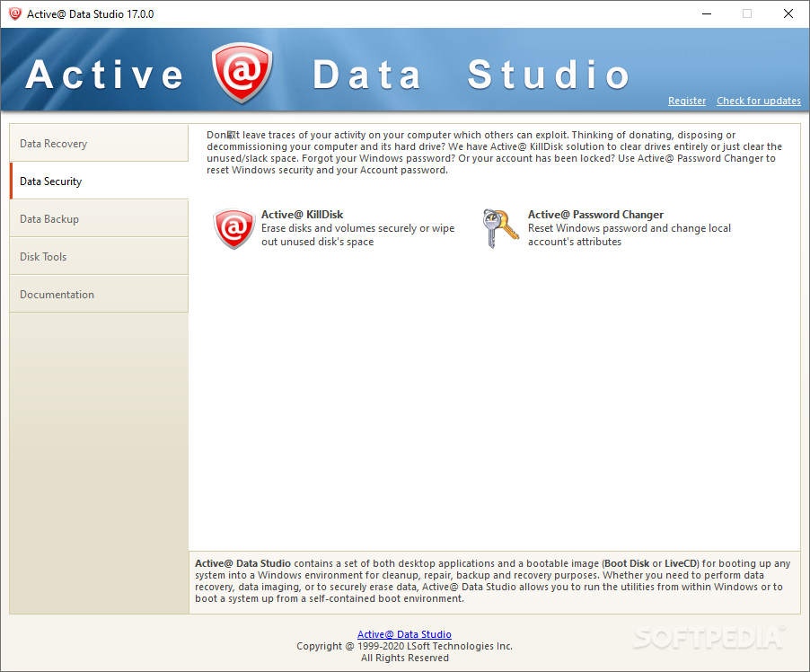Click the red shield logo in the banner
The width and height of the screenshot is (810, 672).
click(x=242, y=73)
